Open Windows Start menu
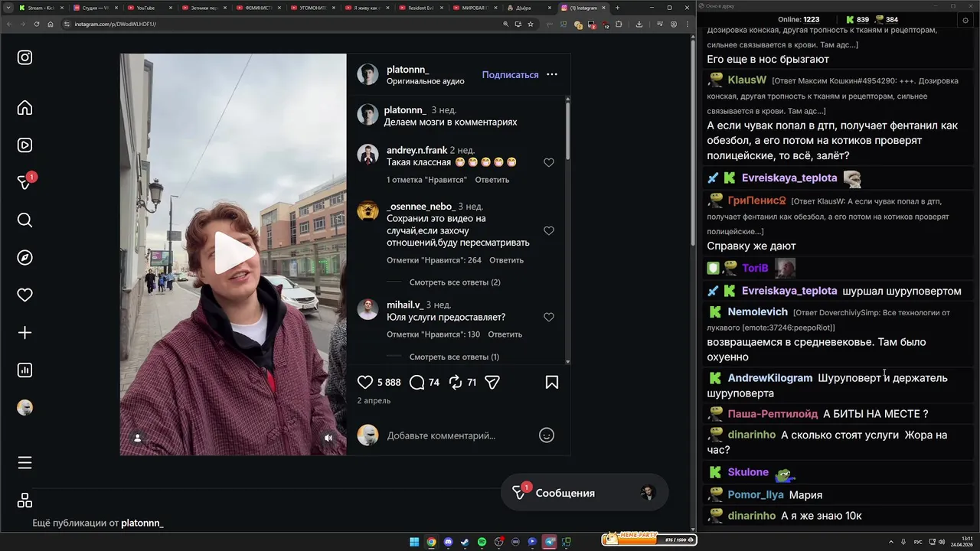Image resolution: width=980 pixels, height=551 pixels. [x=414, y=542]
